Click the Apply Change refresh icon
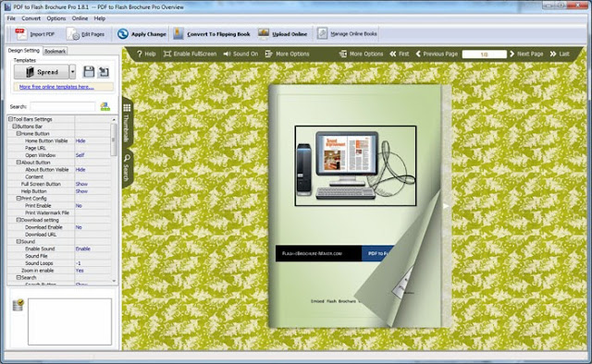This screenshot has width=592, height=364. tap(123, 34)
